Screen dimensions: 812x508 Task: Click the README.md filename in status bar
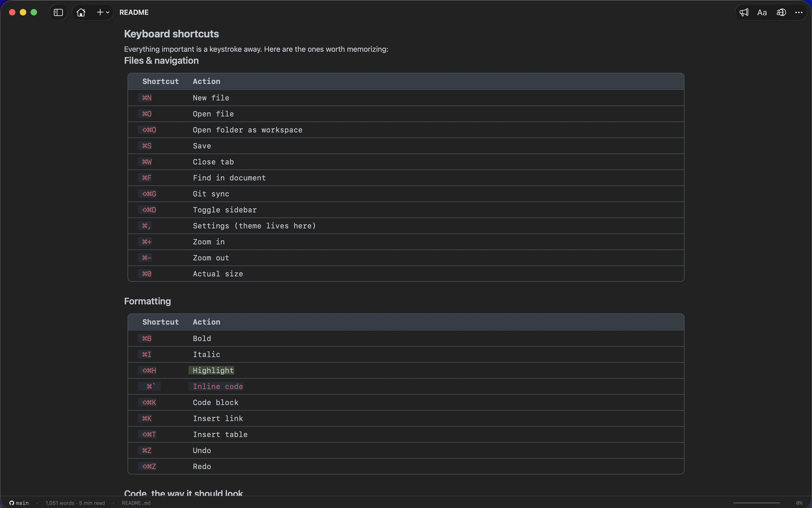tap(136, 503)
